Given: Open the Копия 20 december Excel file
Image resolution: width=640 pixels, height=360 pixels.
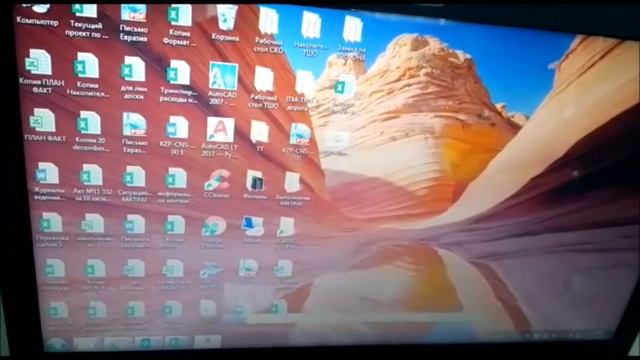Looking at the screenshot, I should point(90,131).
